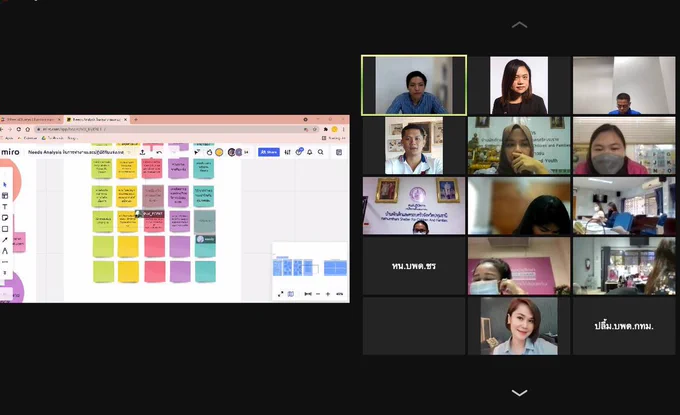This screenshot has width=680, height=415.
Task: Open the Needs Analysis board title
Action: tap(75, 152)
